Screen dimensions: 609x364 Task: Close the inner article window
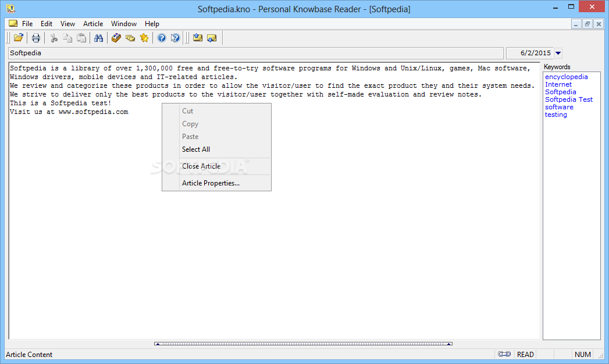tap(599, 24)
